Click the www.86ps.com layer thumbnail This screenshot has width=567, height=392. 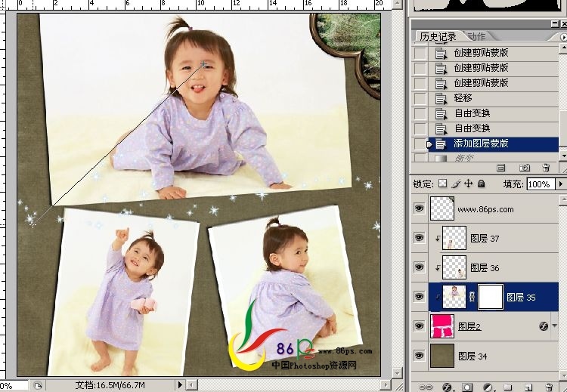tap(442, 208)
